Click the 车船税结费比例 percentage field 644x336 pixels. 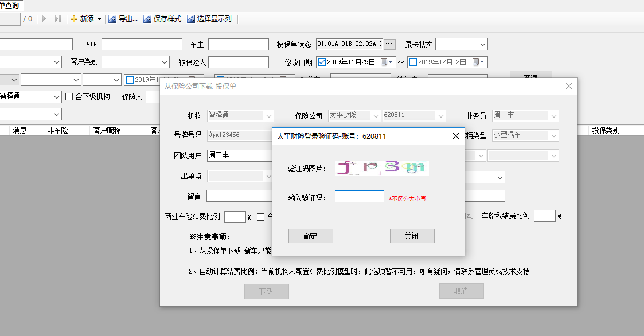[545, 216]
